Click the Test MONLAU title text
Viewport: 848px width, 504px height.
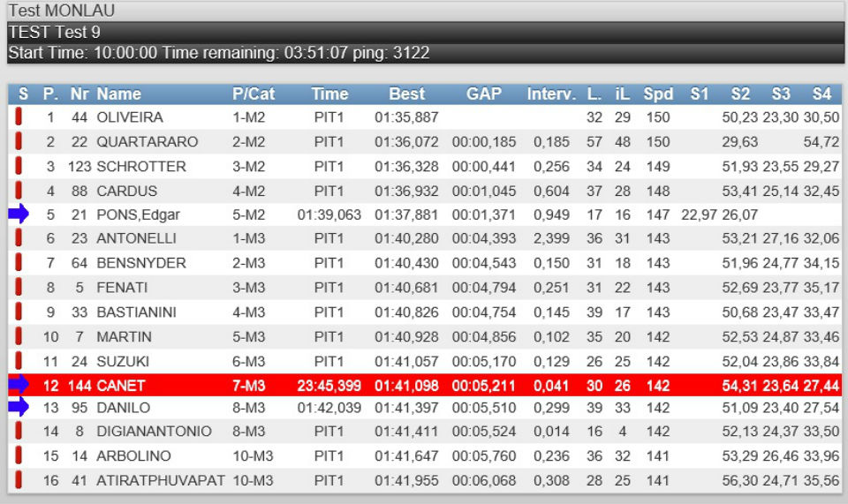(x=62, y=11)
